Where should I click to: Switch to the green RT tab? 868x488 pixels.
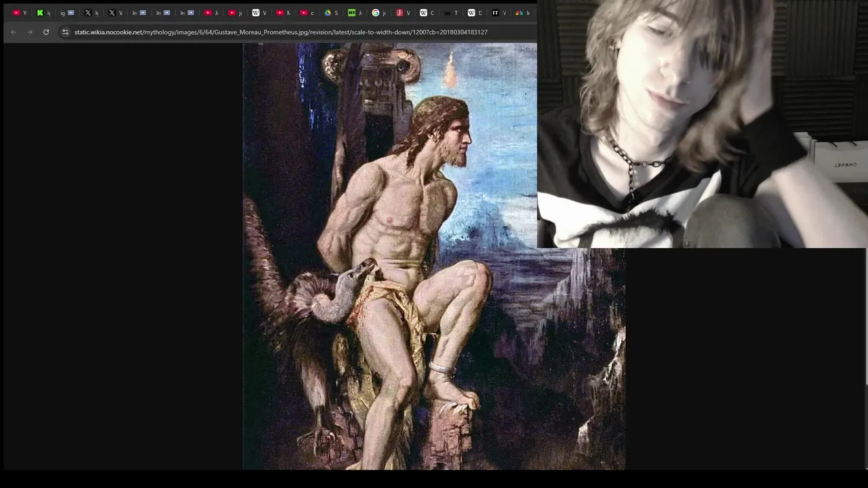click(355, 13)
